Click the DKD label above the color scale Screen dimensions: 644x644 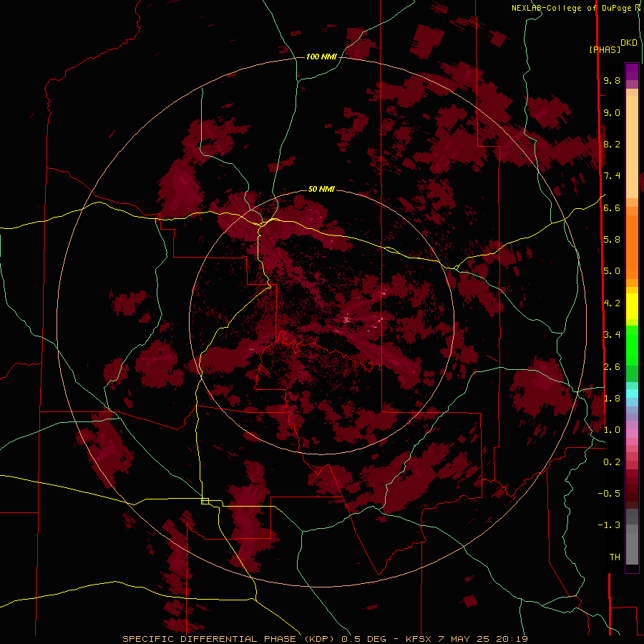pos(629,43)
